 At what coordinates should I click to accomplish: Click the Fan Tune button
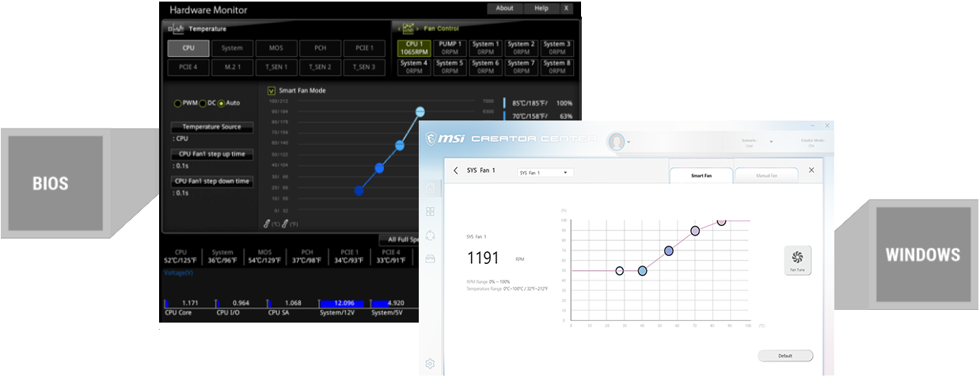click(x=797, y=260)
